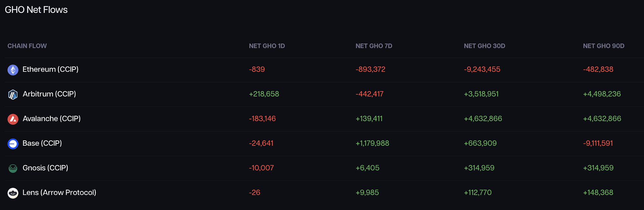Screen dimensions: 644x210
Task: Sort by the Net GHO 7D column
Action: [374, 46]
